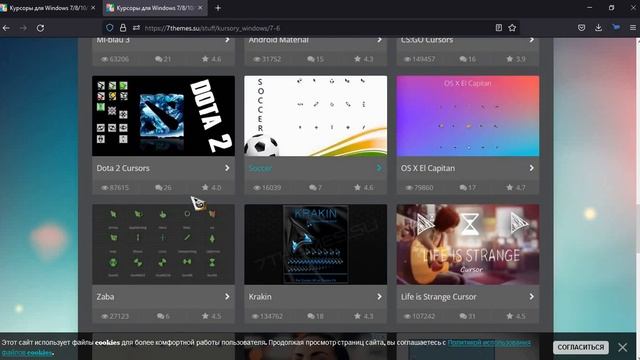This screenshot has width=640, height=360.
Task: Click the comments icon on Zaba card
Action: pos(160,316)
